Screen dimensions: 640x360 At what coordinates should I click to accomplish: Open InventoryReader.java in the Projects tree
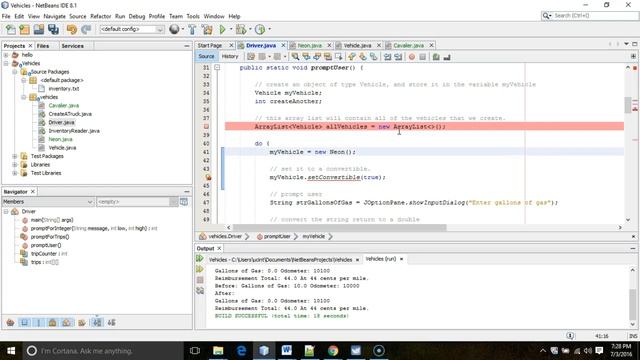coord(74,131)
